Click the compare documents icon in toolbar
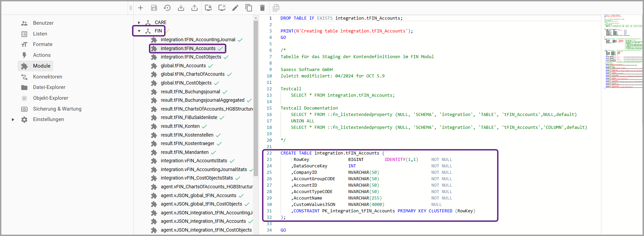The height and width of the screenshot is (236, 644). click(x=276, y=8)
